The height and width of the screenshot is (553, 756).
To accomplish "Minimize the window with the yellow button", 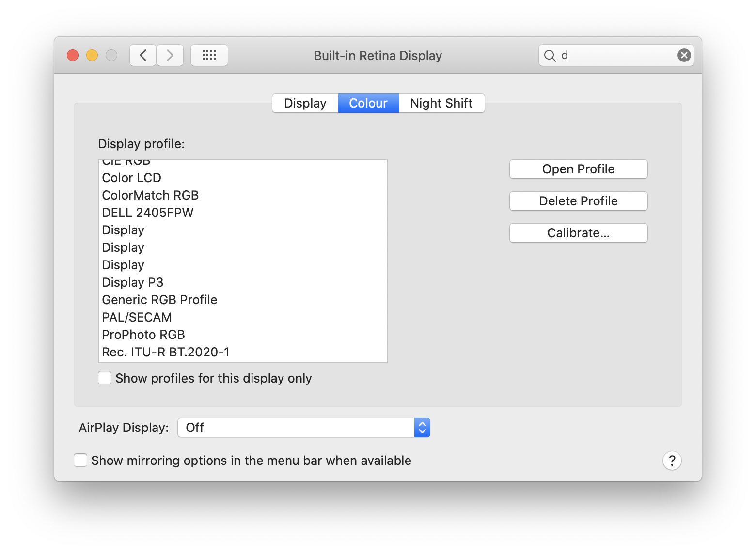I will click(x=92, y=55).
